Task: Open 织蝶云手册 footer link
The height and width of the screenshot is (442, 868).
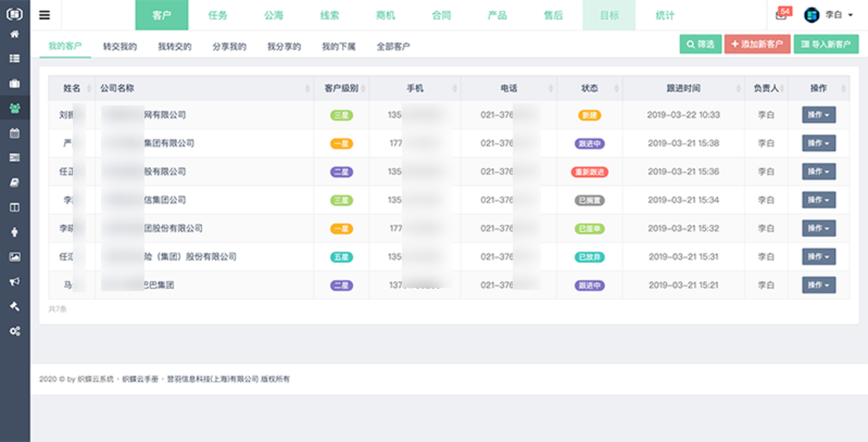Action: click(x=140, y=379)
